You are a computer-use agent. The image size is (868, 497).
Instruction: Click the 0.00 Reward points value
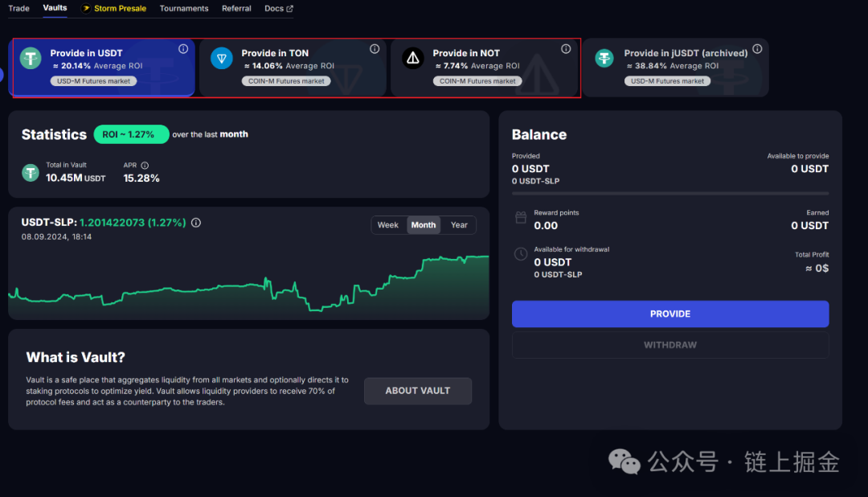546,225
